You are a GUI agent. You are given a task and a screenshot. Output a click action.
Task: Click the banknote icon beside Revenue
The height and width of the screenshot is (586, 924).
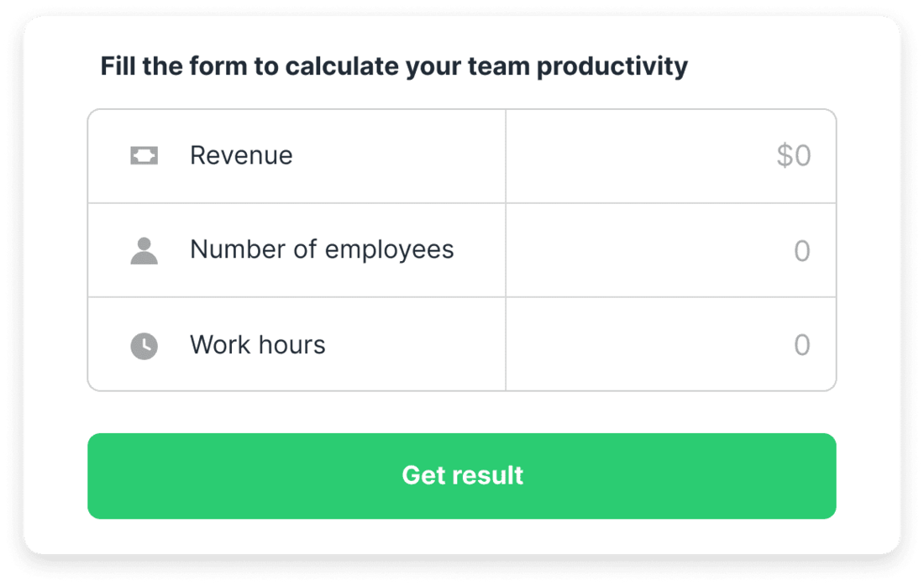144,155
